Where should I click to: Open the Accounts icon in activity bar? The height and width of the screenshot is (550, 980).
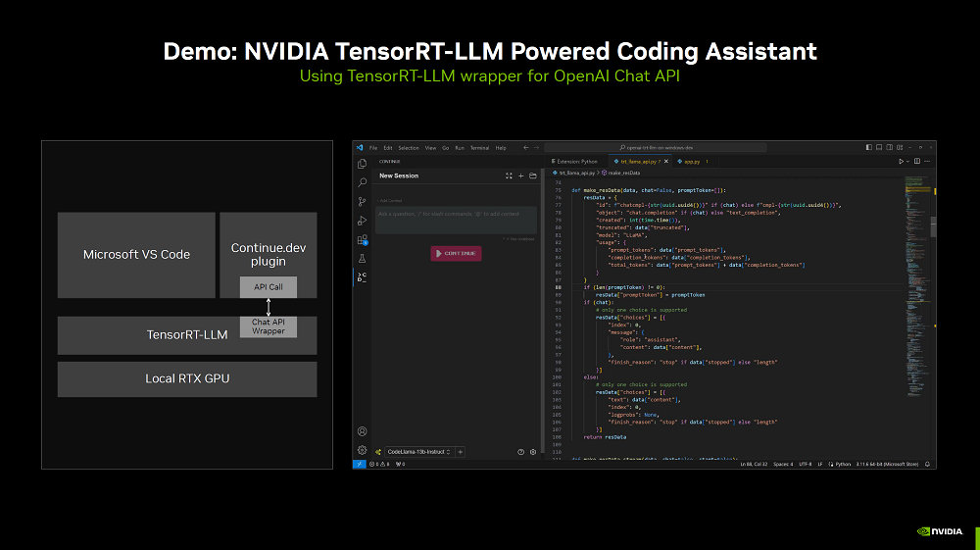(x=362, y=431)
